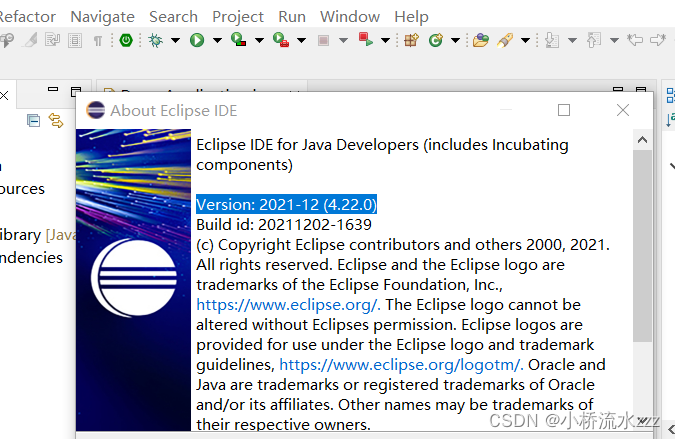Image resolution: width=675 pixels, height=439 pixels.
Task: Open dropdown beside the Stop icon
Action: pos(343,40)
